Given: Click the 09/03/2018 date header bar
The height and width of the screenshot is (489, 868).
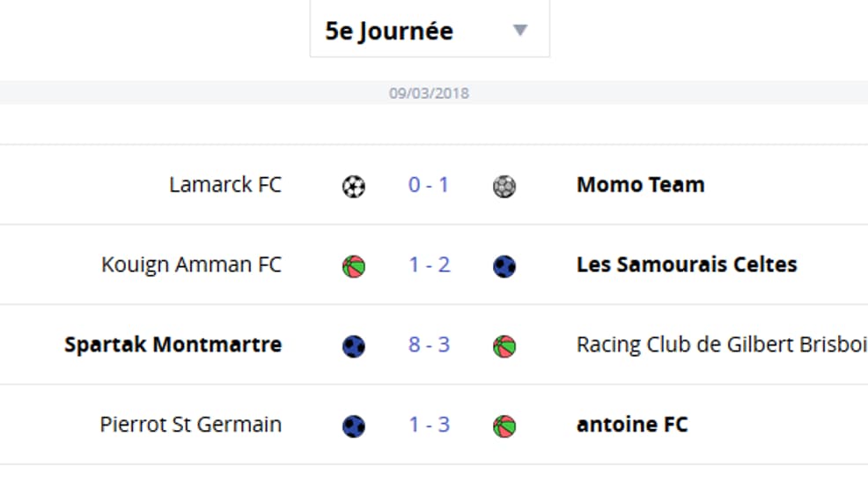Looking at the screenshot, I should point(434,93).
